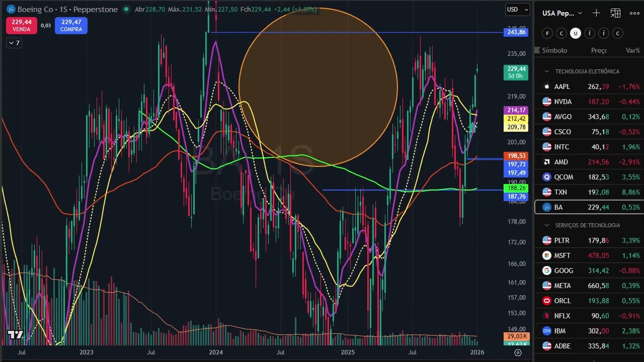The image size is (644, 362).
Task: Click the Boeing Co symbol logo in chart header
Action: [11, 9]
